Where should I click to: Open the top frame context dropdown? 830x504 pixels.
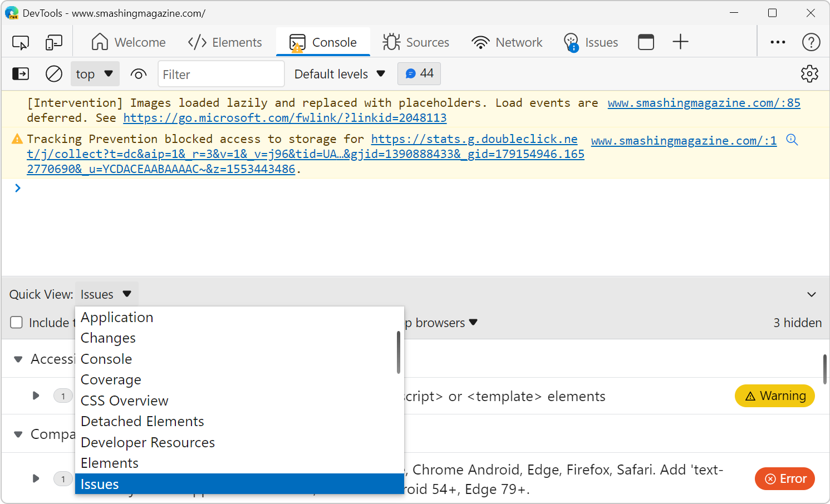pyautogui.click(x=95, y=73)
